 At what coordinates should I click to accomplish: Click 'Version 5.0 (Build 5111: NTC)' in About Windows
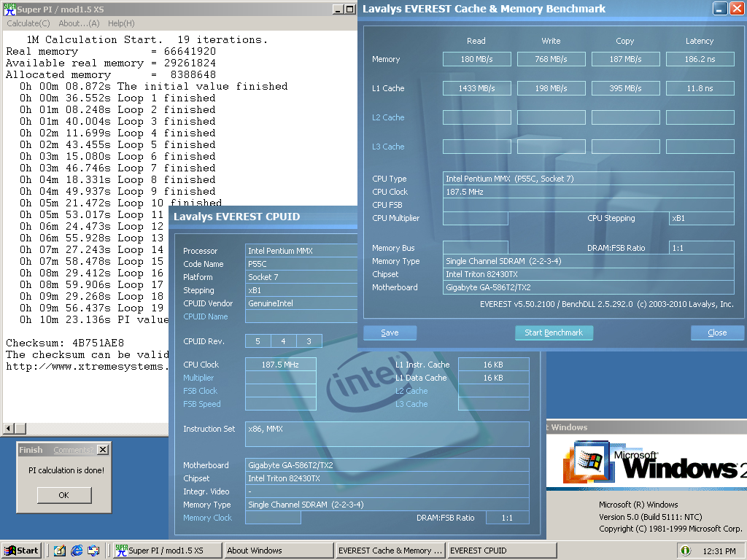coord(650,517)
